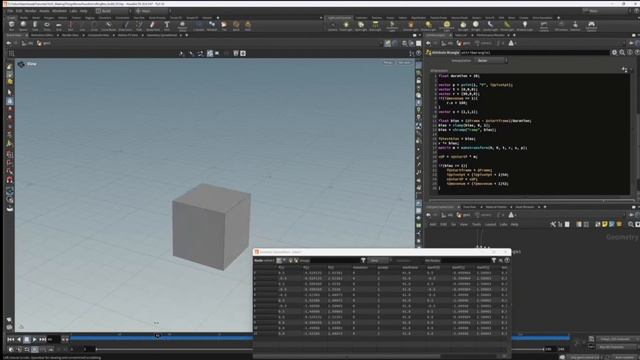Add an Area Light from the shelf
This screenshot has width=640, height=360.
[x=375, y=26]
